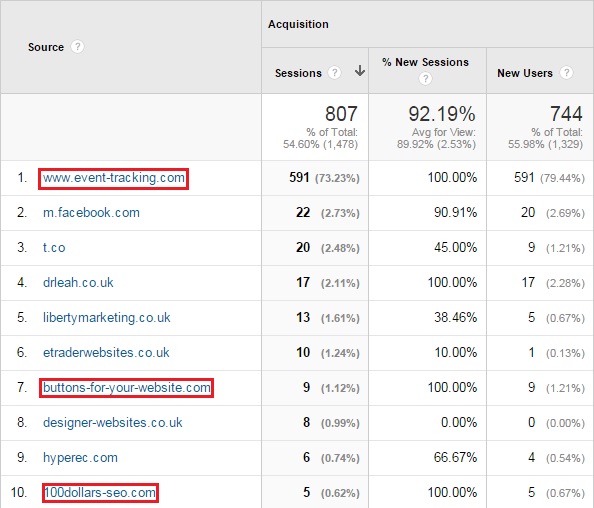
Task: Select the total new users value 744
Action: 566,114
